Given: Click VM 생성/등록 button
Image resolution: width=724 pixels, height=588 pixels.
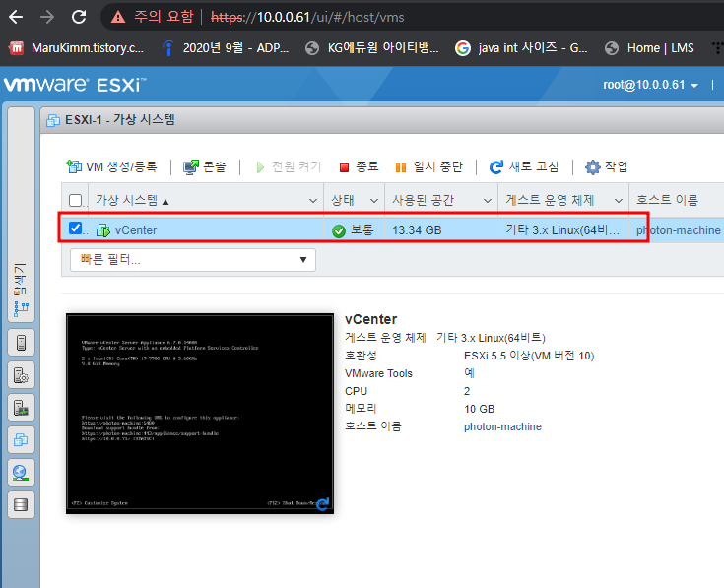Looking at the screenshot, I should point(111,166).
